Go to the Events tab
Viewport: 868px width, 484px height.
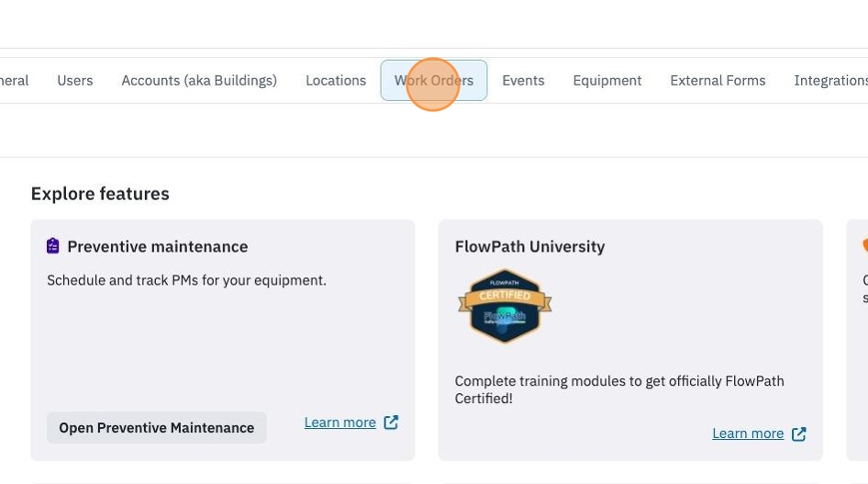[523, 80]
